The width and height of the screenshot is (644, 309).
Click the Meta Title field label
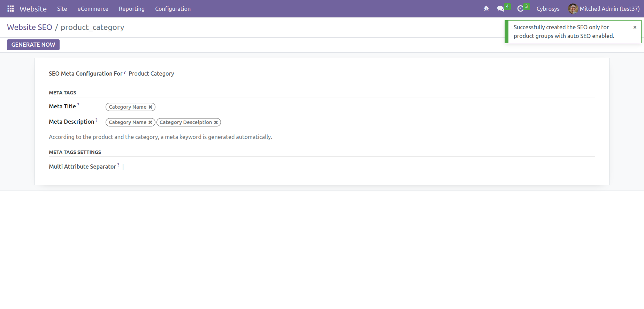click(x=62, y=106)
